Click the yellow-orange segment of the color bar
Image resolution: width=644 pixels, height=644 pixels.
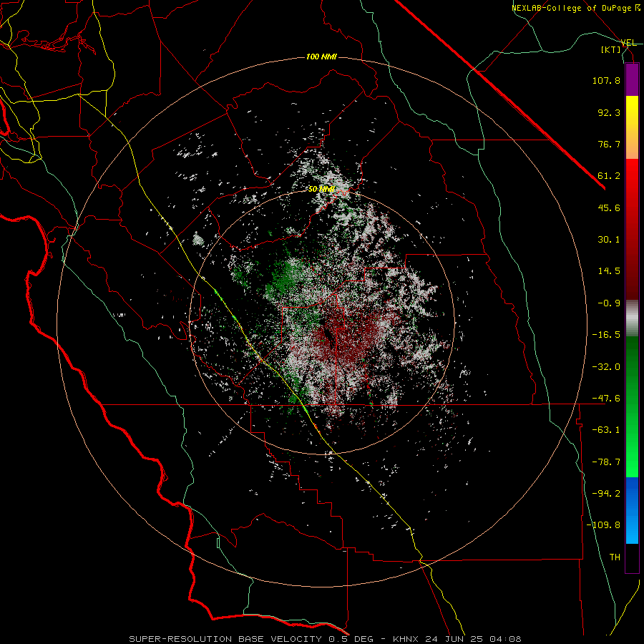(632, 127)
